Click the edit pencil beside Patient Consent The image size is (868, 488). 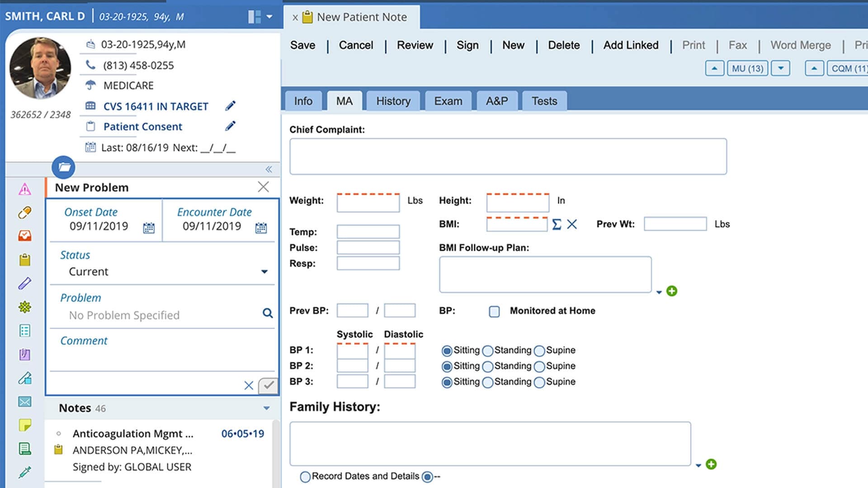(231, 126)
